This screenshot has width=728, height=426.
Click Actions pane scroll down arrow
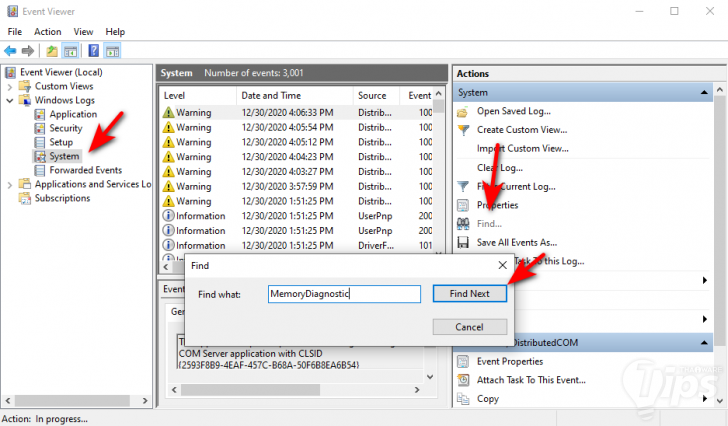[x=720, y=400]
